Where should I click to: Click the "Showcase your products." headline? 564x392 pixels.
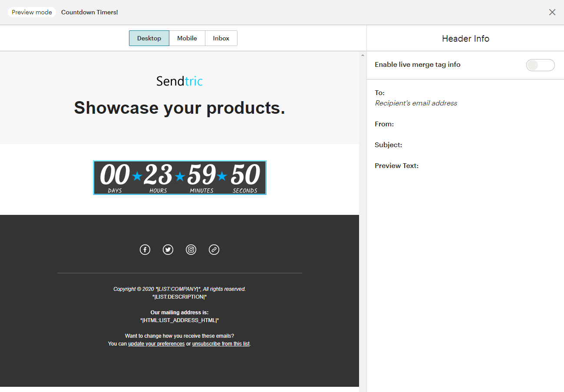(179, 108)
